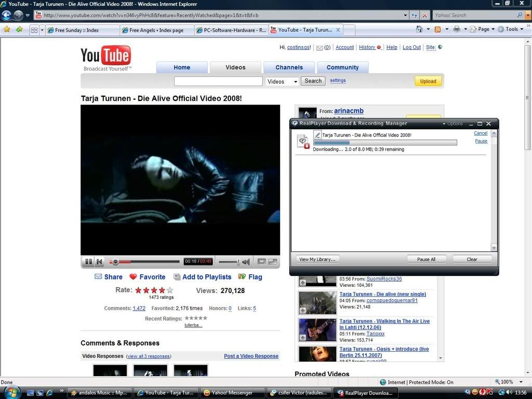Rate video with fifth star
This screenshot has height=399, width=532.
[x=170, y=290]
